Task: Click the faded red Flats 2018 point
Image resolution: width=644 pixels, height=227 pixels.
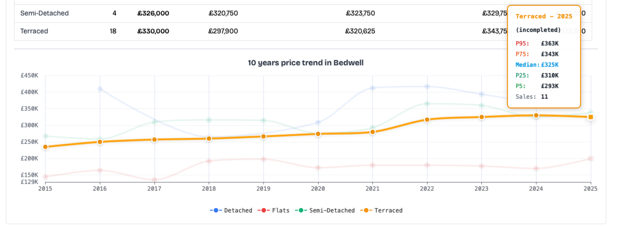Action: [x=209, y=161]
